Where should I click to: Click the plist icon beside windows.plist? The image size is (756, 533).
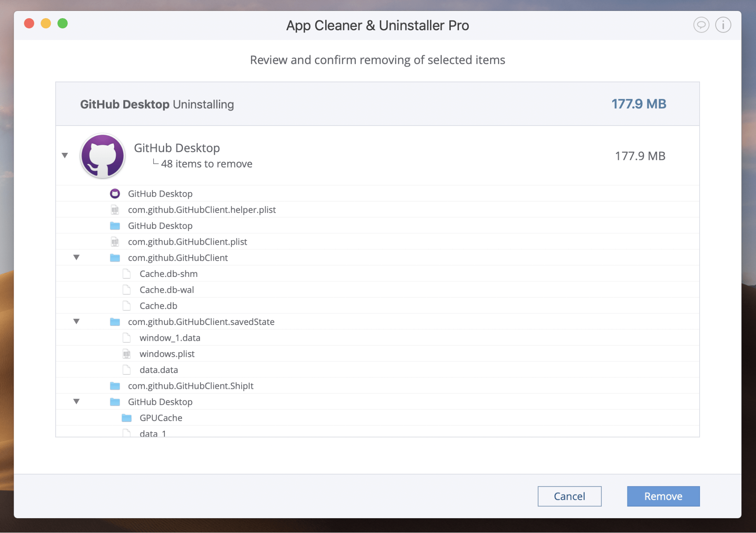127,354
